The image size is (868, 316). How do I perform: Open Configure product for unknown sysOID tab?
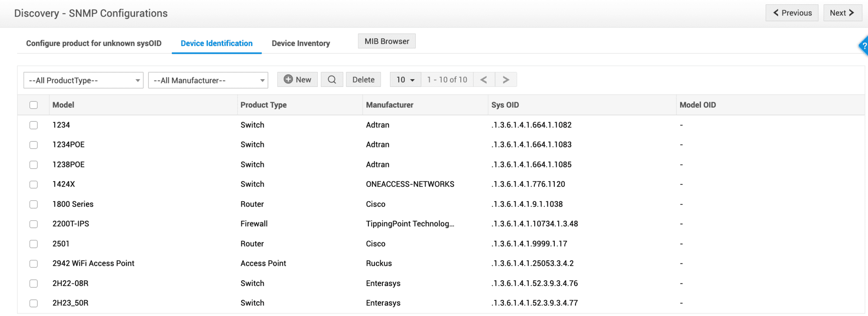[94, 43]
